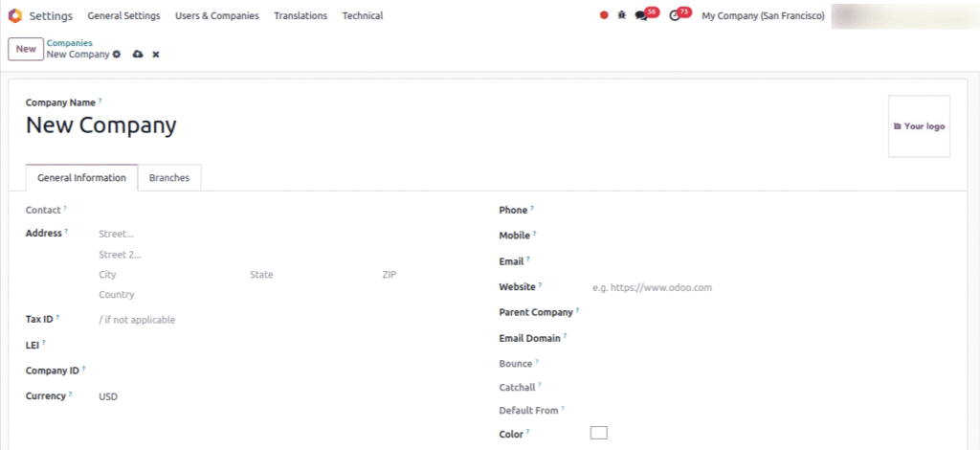Open the Users & Companies menu
The image size is (980, 450).
tap(217, 15)
